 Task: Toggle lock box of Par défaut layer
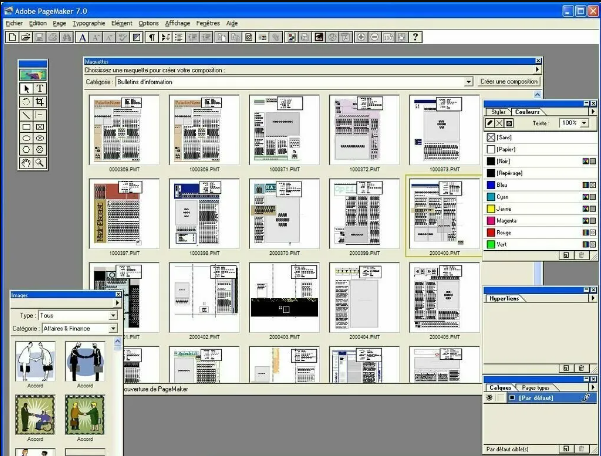click(501, 398)
